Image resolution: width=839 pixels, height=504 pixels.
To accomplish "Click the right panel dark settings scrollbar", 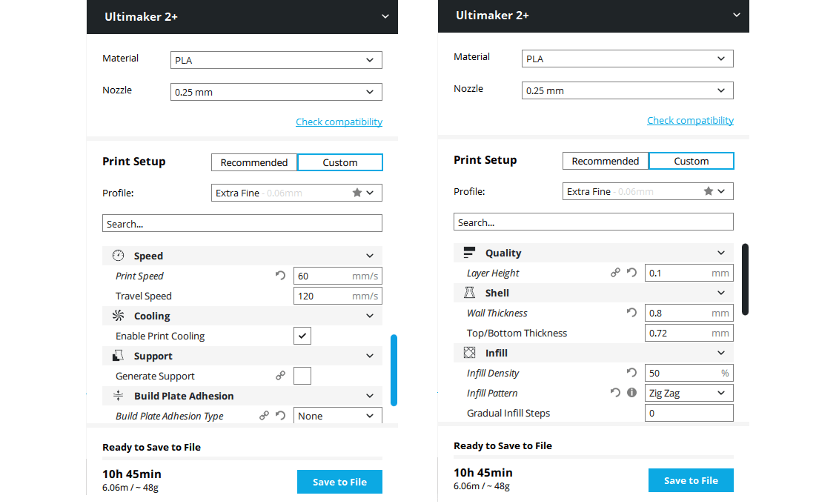I will point(746,279).
